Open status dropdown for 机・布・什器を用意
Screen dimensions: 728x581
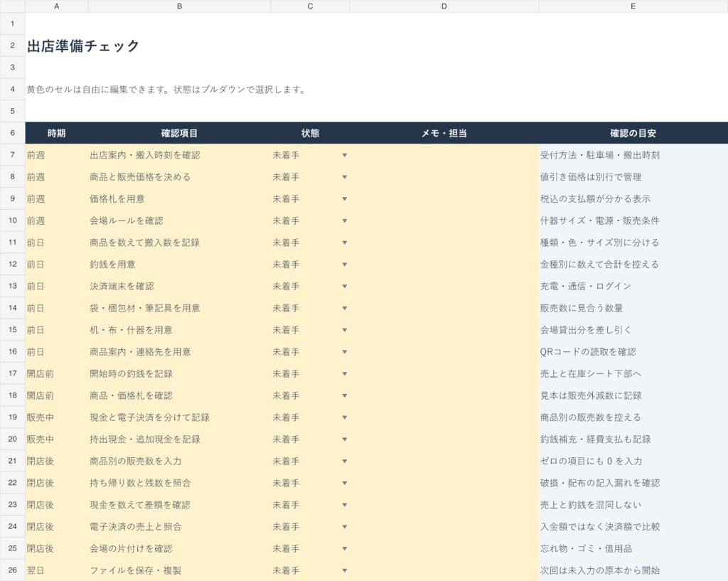click(x=345, y=330)
